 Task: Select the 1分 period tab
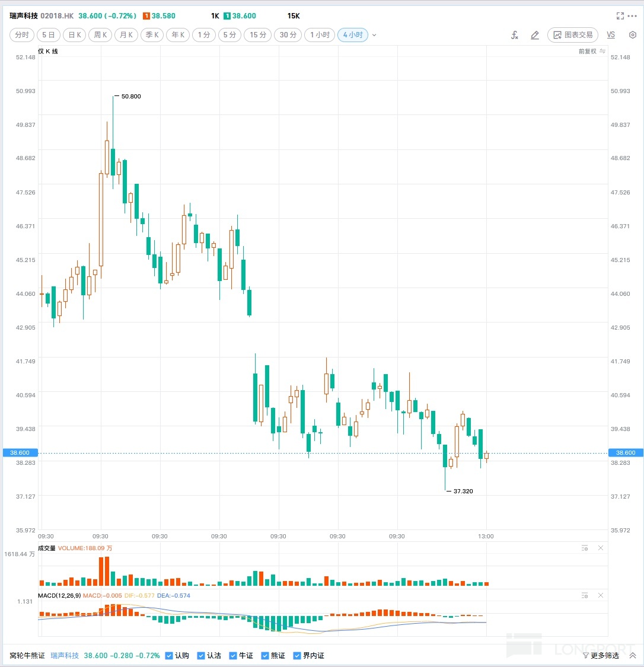pyautogui.click(x=204, y=35)
